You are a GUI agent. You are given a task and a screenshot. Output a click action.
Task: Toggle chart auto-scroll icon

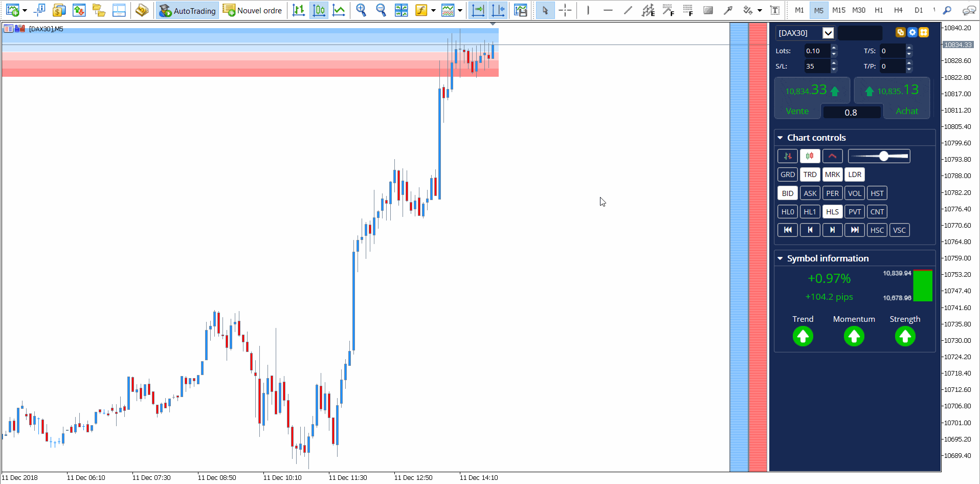point(478,10)
